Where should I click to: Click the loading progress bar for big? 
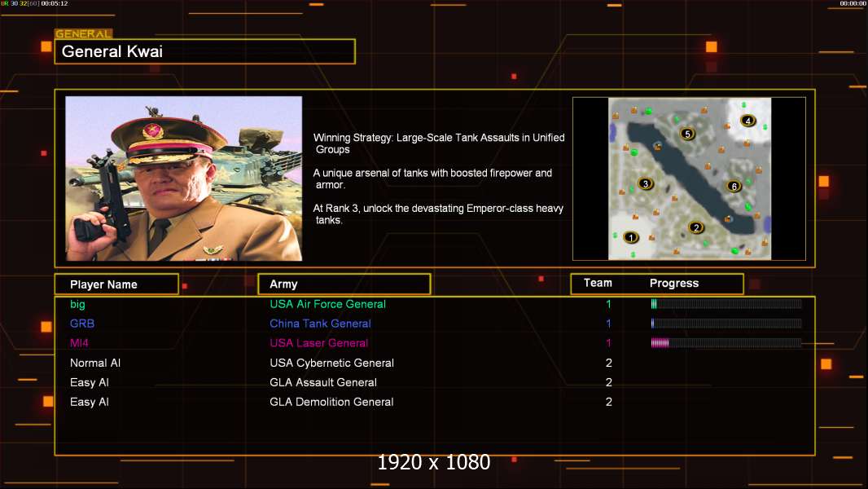point(726,303)
